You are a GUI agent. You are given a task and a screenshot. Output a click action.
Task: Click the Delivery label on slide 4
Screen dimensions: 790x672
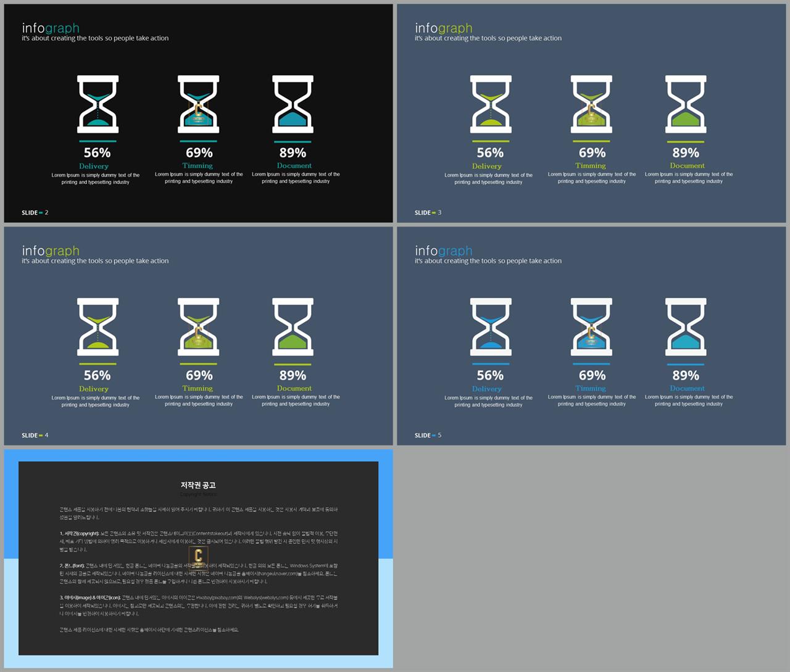[94, 389]
